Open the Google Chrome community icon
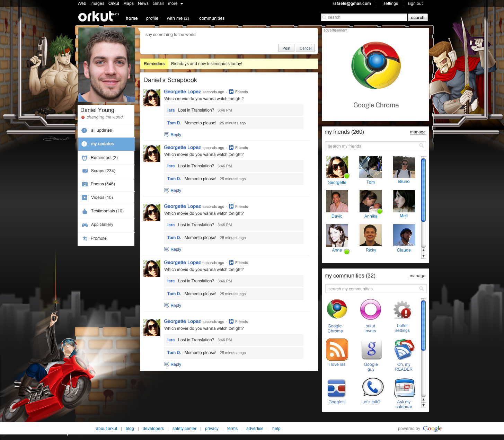The image size is (504, 440). point(337,309)
